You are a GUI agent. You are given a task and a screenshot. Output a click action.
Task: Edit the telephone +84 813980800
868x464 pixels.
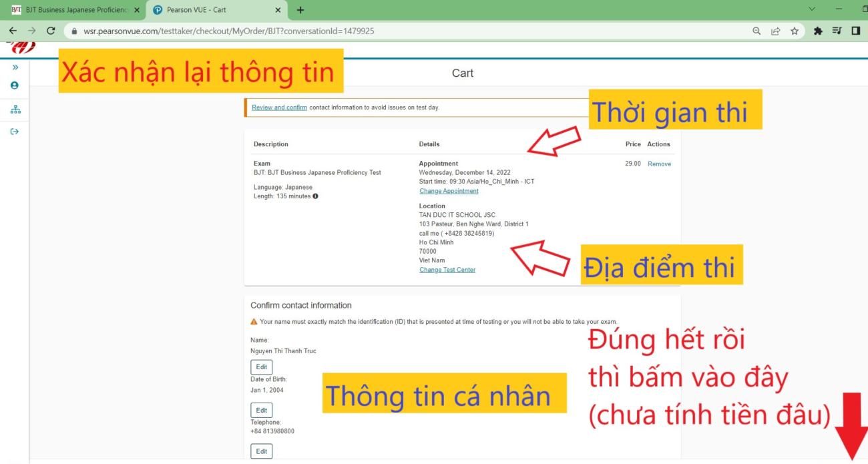point(261,451)
